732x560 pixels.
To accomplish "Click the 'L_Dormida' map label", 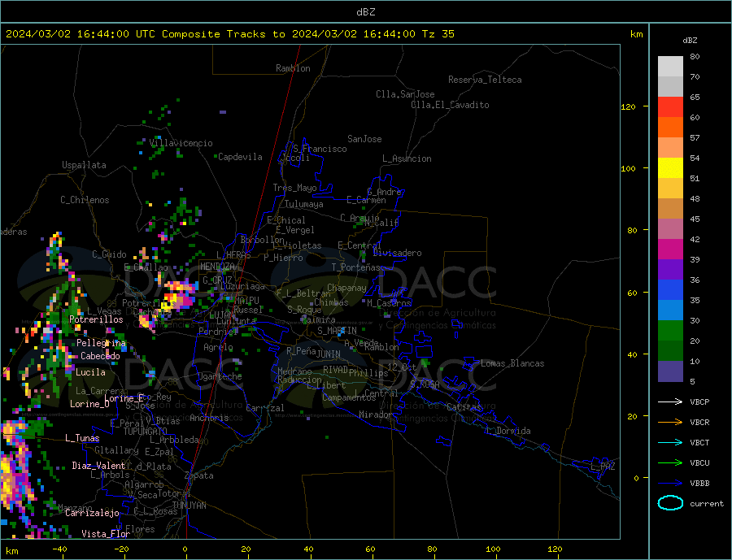I will point(509,431).
